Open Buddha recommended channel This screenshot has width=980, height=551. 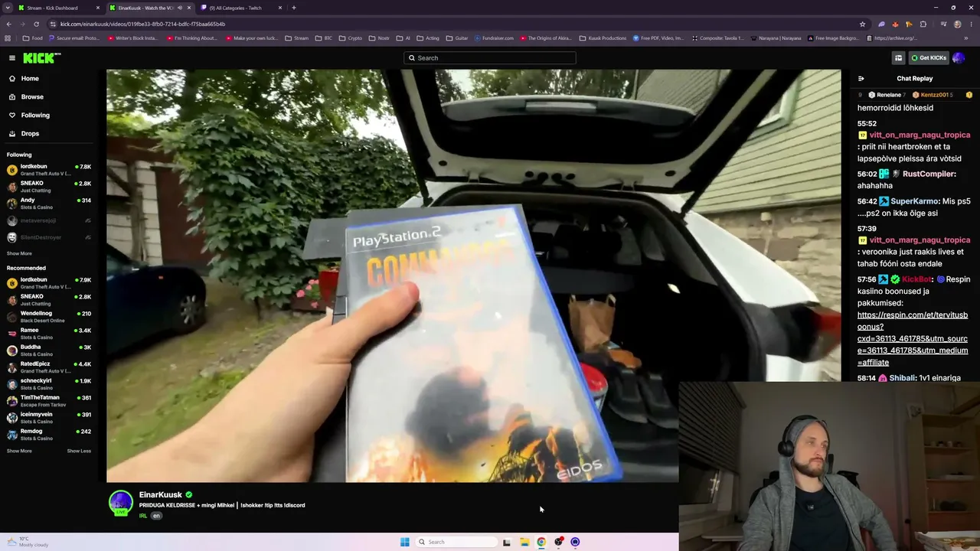click(x=49, y=350)
